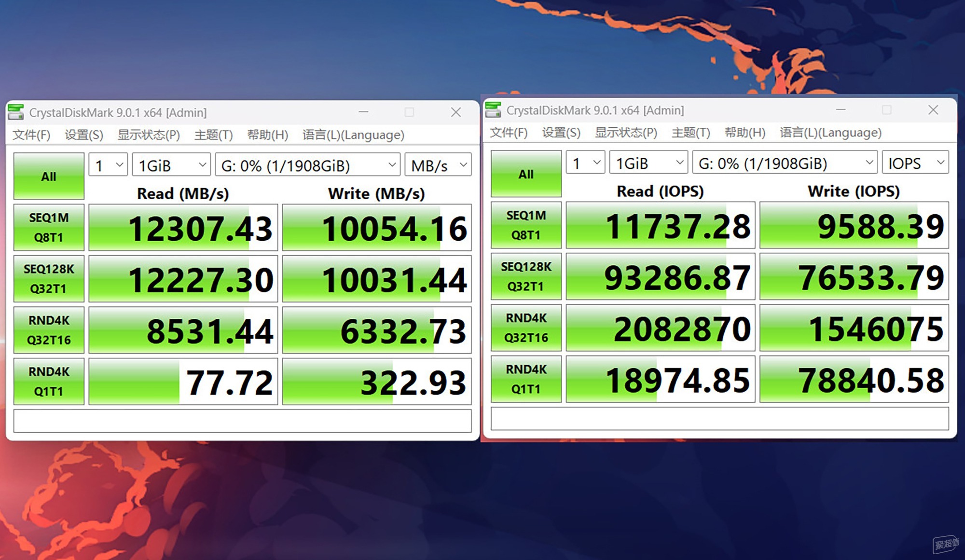965x560 pixels.
Task: Open test count dropdown in right window
Action: click(586, 163)
